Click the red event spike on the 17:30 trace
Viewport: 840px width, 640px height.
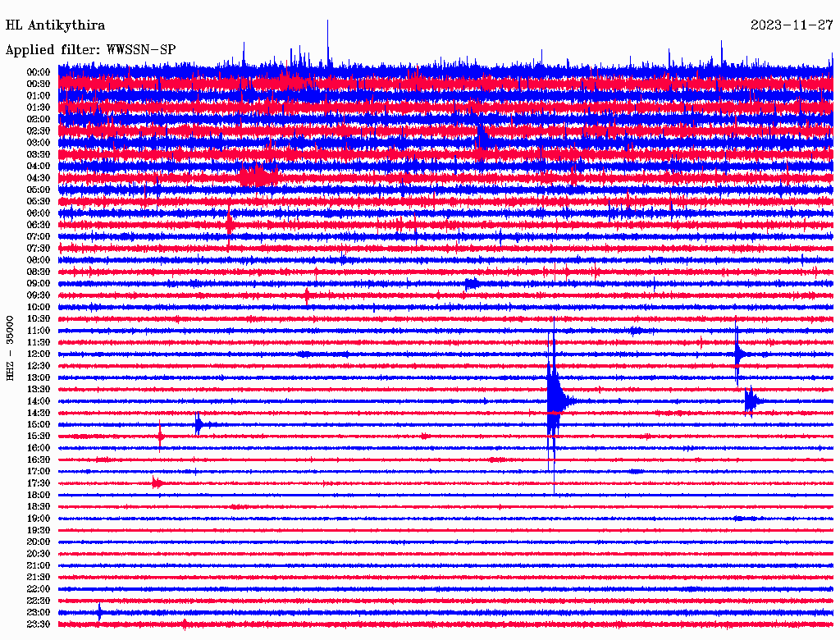(157, 483)
